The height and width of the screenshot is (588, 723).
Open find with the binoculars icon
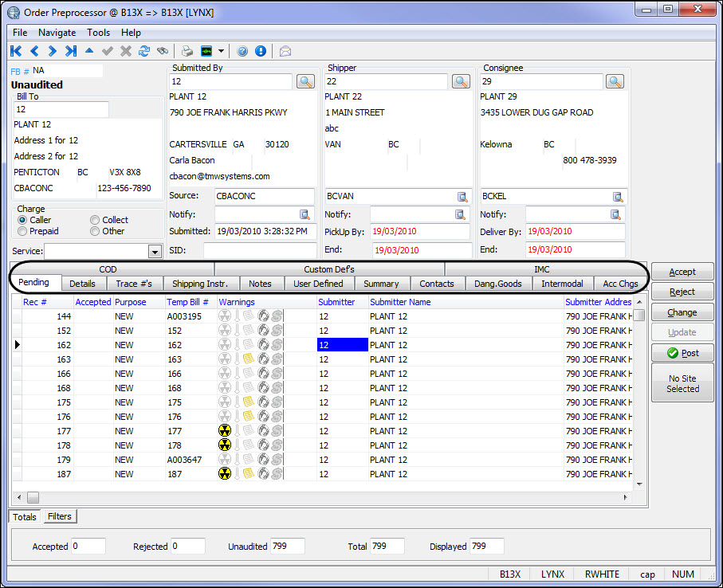pos(163,51)
